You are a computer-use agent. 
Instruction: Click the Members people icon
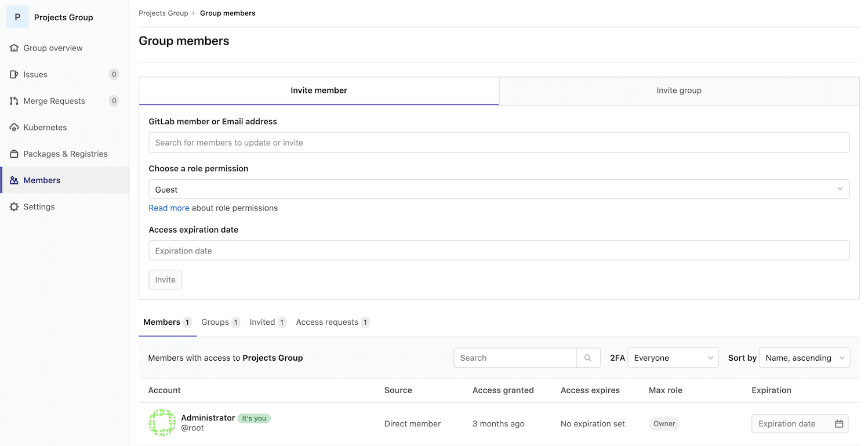14,180
